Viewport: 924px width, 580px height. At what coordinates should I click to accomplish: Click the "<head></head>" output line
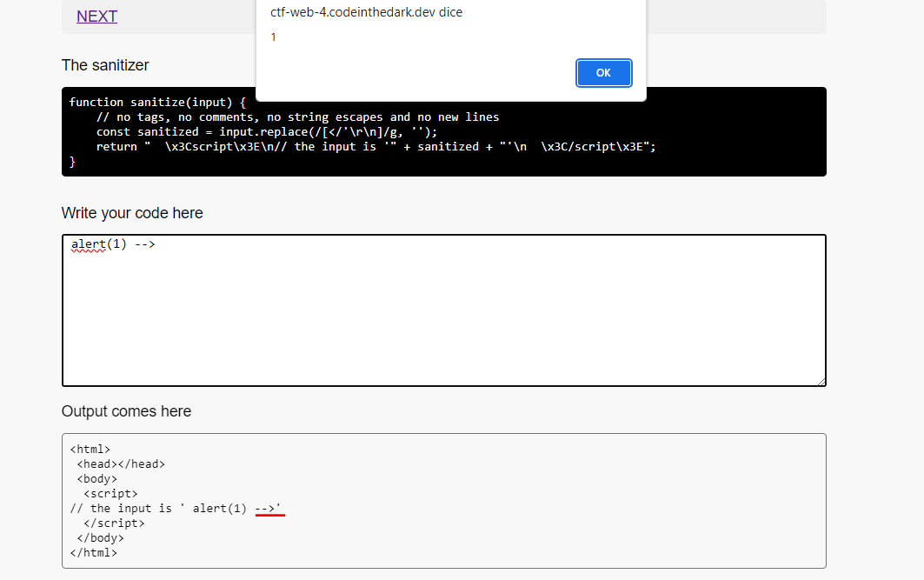click(121, 463)
